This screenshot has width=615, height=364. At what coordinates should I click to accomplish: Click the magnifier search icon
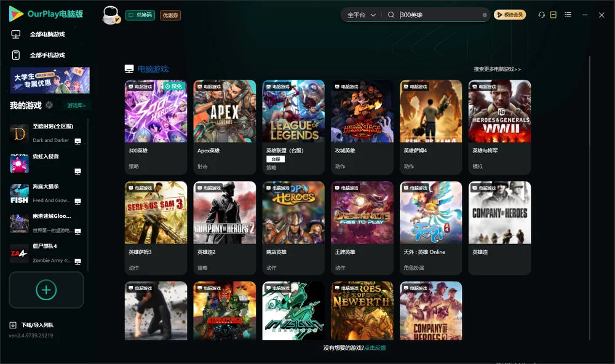tap(391, 15)
